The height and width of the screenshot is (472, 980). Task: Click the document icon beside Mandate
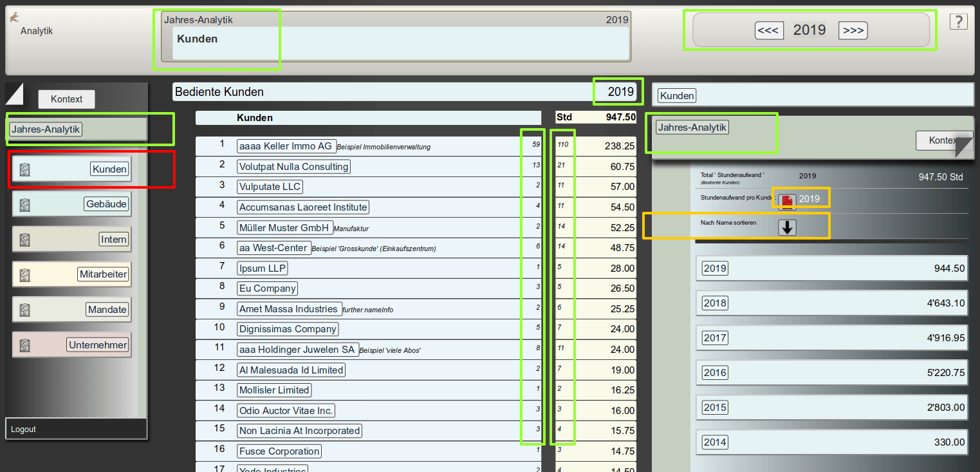pyautogui.click(x=24, y=310)
